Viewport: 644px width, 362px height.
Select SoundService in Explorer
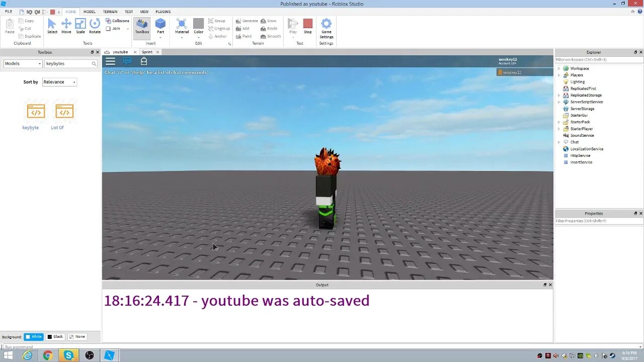[582, 135]
